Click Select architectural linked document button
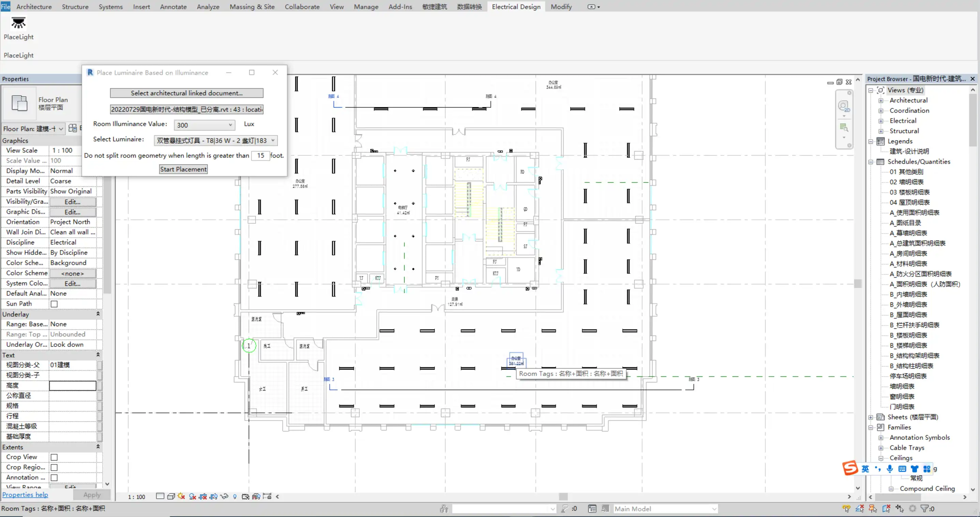The height and width of the screenshot is (517, 980). click(x=186, y=93)
